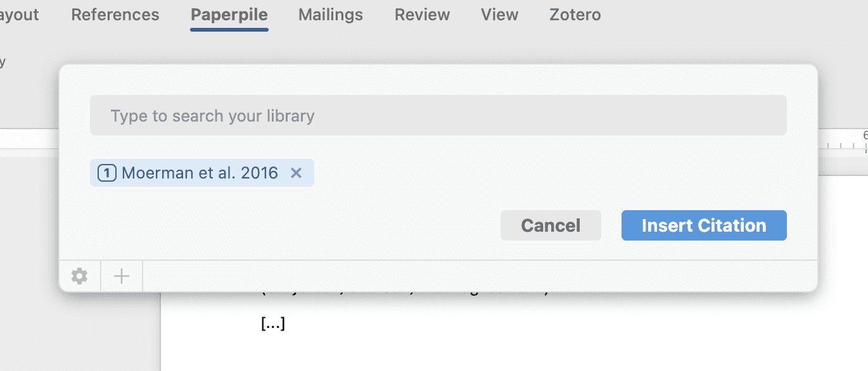Image resolution: width=868 pixels, height=371 pixels.
Task: Select the Review tab
Action: pyautogui.click(x=422, y=15)
